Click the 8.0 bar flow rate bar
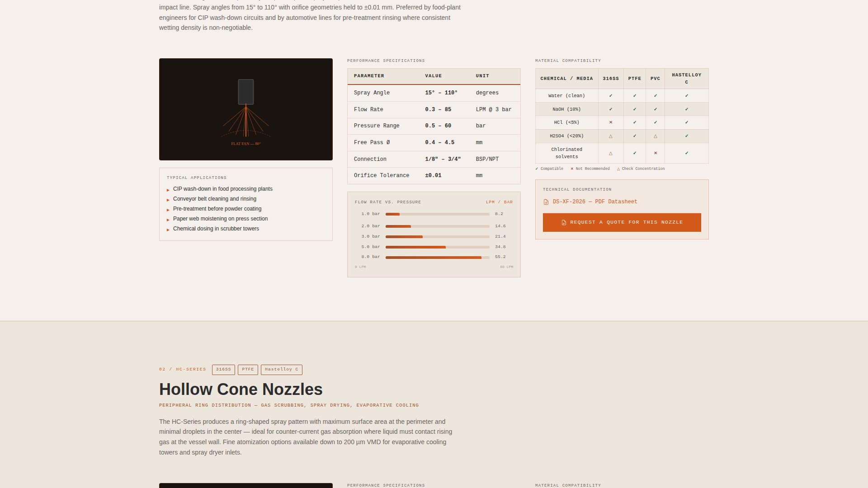868x488 pixels. (433, 257)
